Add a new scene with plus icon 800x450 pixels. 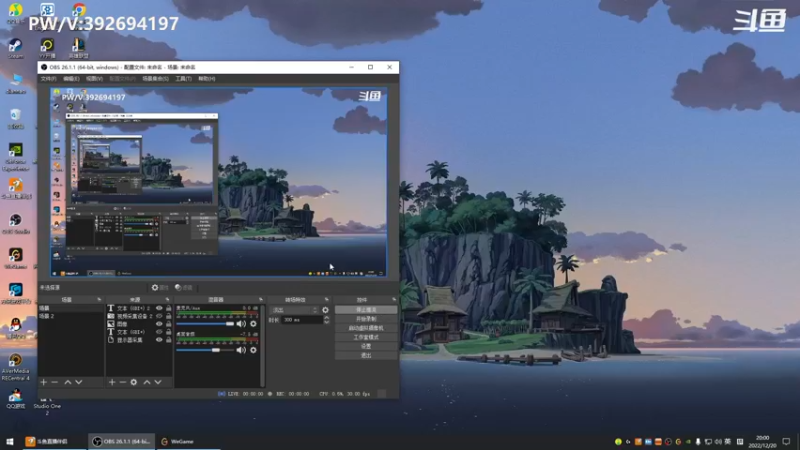(x=43, y=382)
